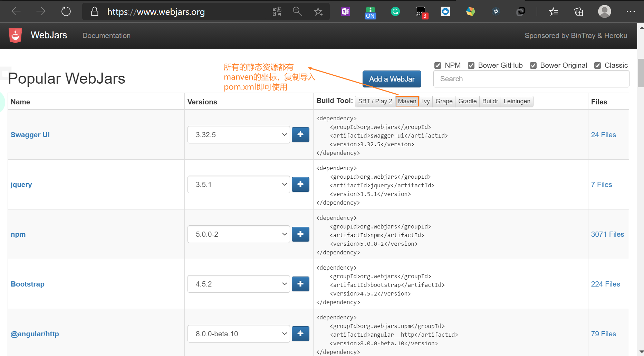Click the plus button for Bootstrap
This screenshot has width=644, height=356.
point(300,284)
